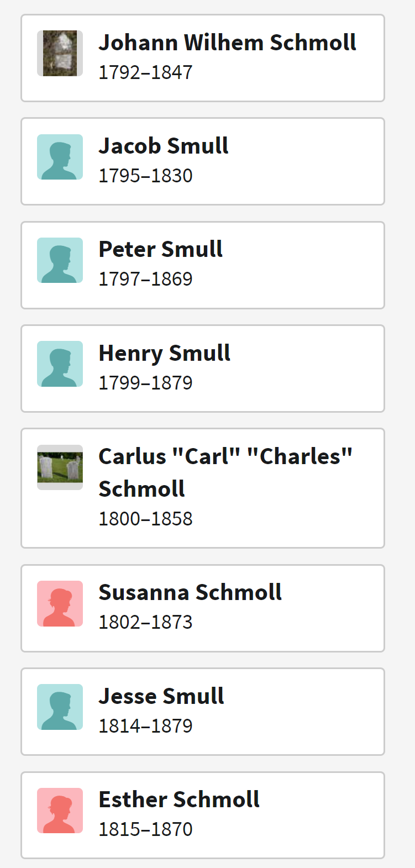Click Carlus Schmoll's cemetery photo thumbnail
The width and height of the screenshot is (415, 868).
coord(60,467)
